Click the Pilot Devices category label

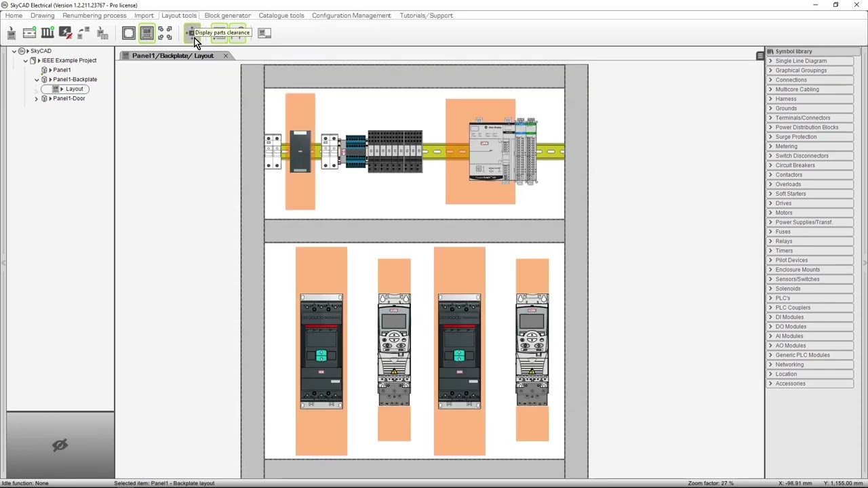coord(791,260)
